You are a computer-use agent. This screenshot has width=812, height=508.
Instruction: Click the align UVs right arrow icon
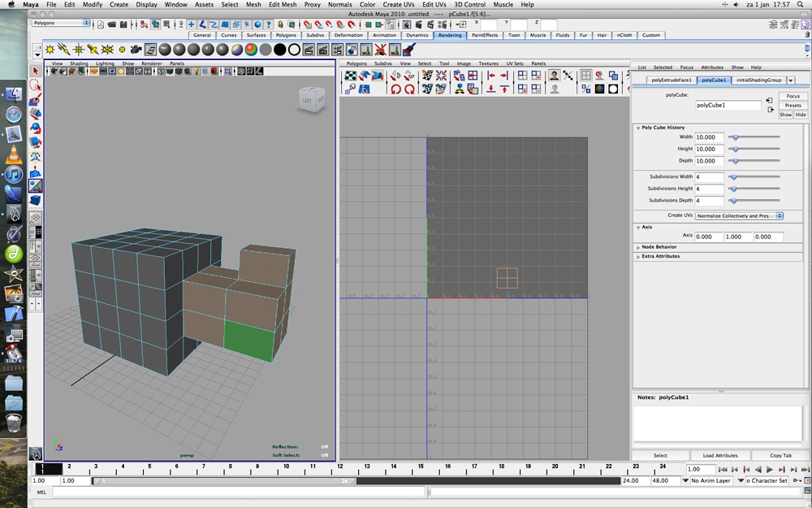pos(504,76)
